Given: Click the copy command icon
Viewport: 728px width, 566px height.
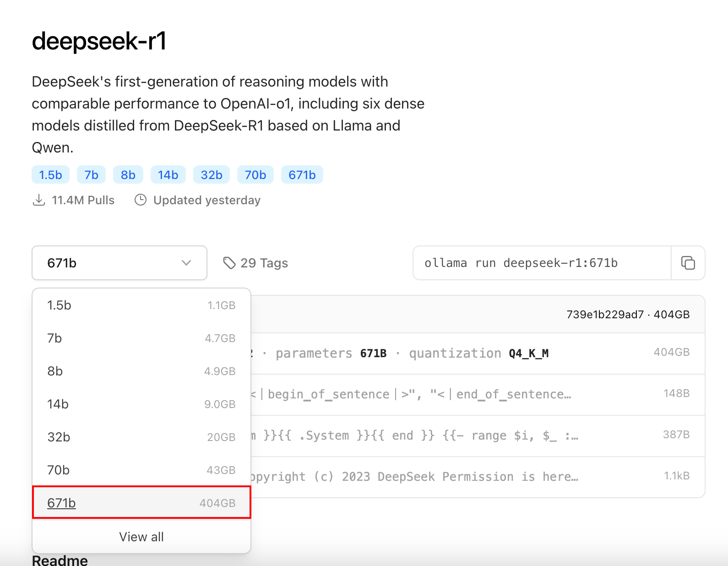Looking at the screenshot, I should pos(688,263).
